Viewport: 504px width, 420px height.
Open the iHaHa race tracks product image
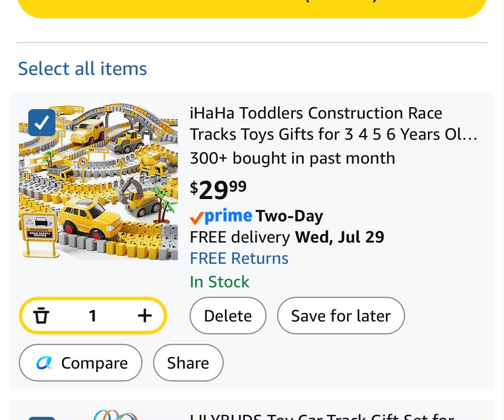pyautogui.click(x=98, y=181)
